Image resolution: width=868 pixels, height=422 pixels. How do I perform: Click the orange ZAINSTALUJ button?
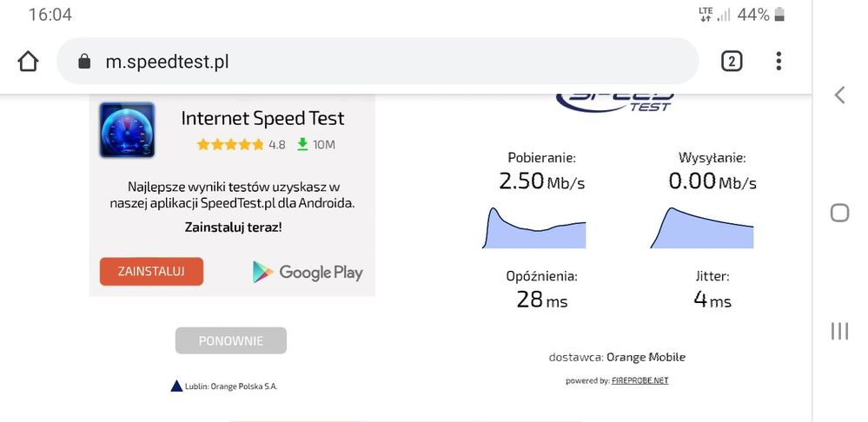(151, 271)
